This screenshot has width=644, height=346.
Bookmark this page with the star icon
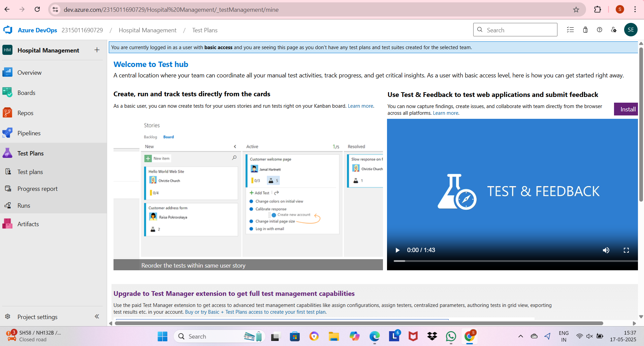(x=576, y=9)
